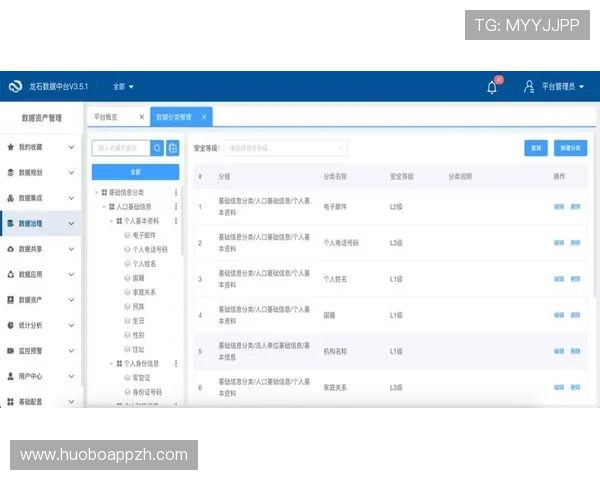The height and width of the screenshot is (480, 600).
Task: Open more options for 个人身份信息 node
Action: [x=176, y=363]
